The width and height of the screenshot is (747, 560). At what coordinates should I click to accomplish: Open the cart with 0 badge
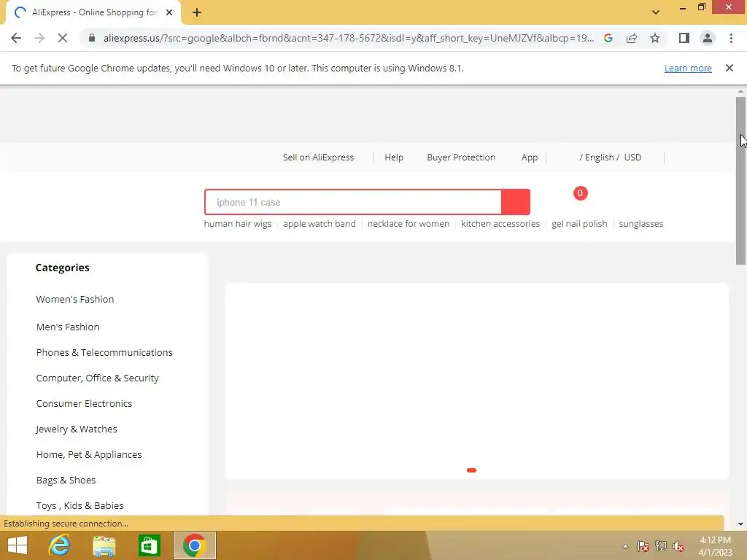(580, 193)
